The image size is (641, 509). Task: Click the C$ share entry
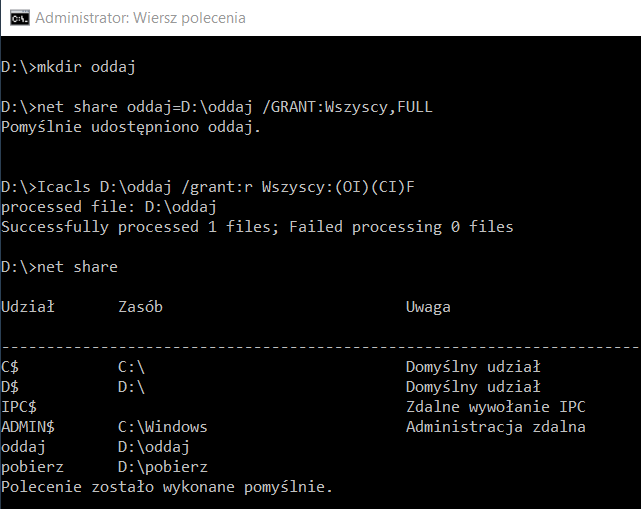click(x=10, y=367)
